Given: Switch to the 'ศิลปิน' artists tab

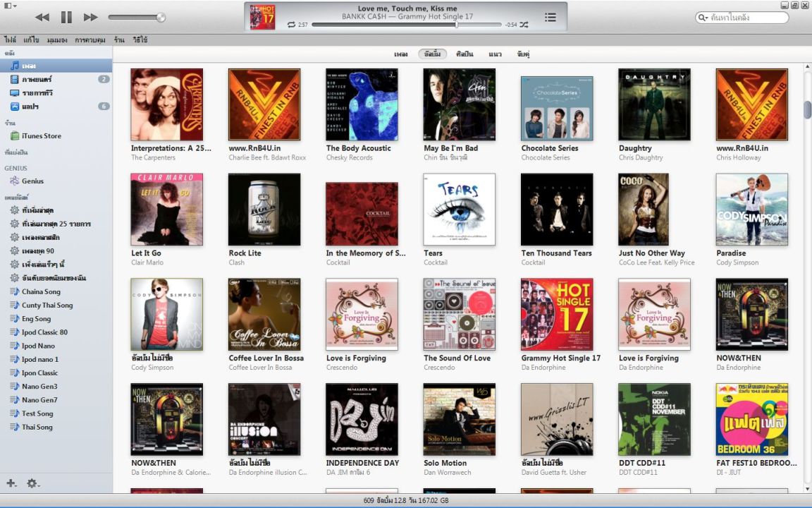Looking at the screenshot, I should [465, 54].
